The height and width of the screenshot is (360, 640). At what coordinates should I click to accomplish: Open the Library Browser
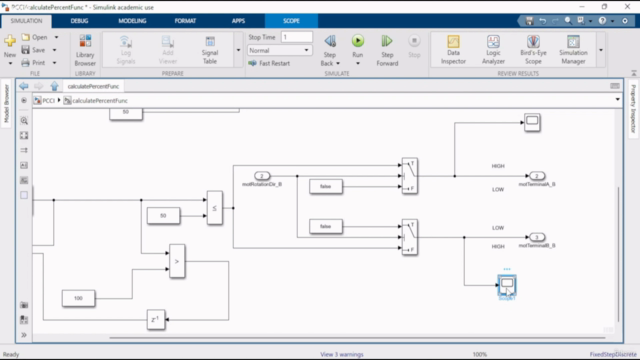tap(85, 50)
